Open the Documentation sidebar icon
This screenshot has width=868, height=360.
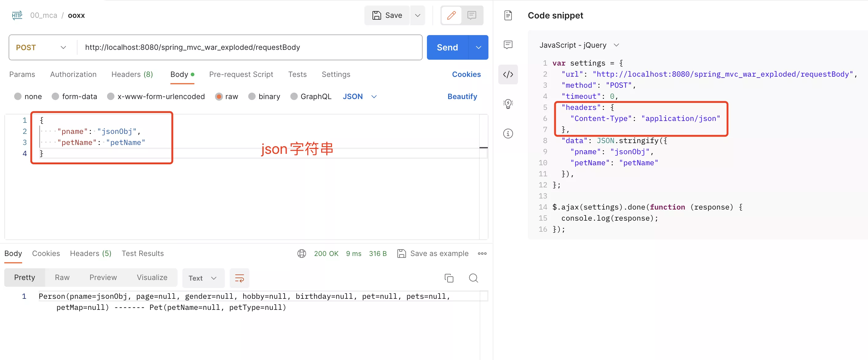coord(508,15)
